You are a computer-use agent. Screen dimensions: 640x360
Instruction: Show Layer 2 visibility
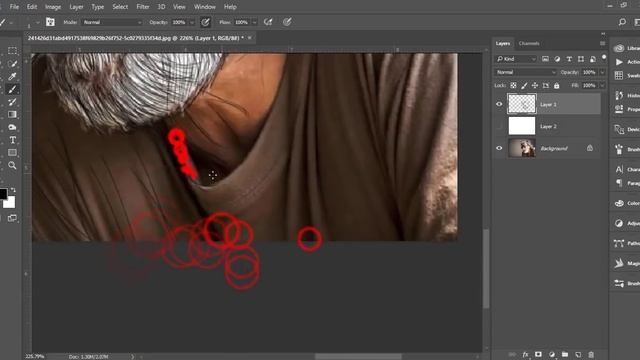tap(499, 126)
